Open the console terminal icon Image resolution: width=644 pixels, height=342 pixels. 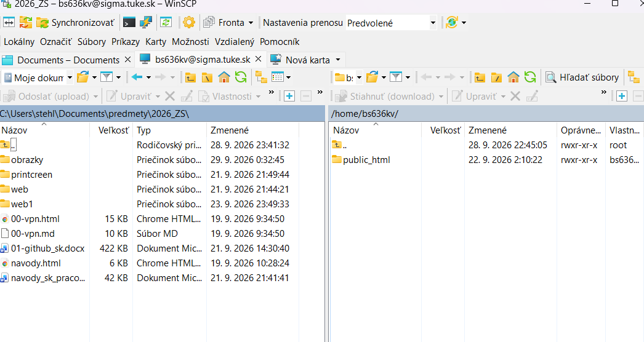pyautogui.click(x=129, y=22)
